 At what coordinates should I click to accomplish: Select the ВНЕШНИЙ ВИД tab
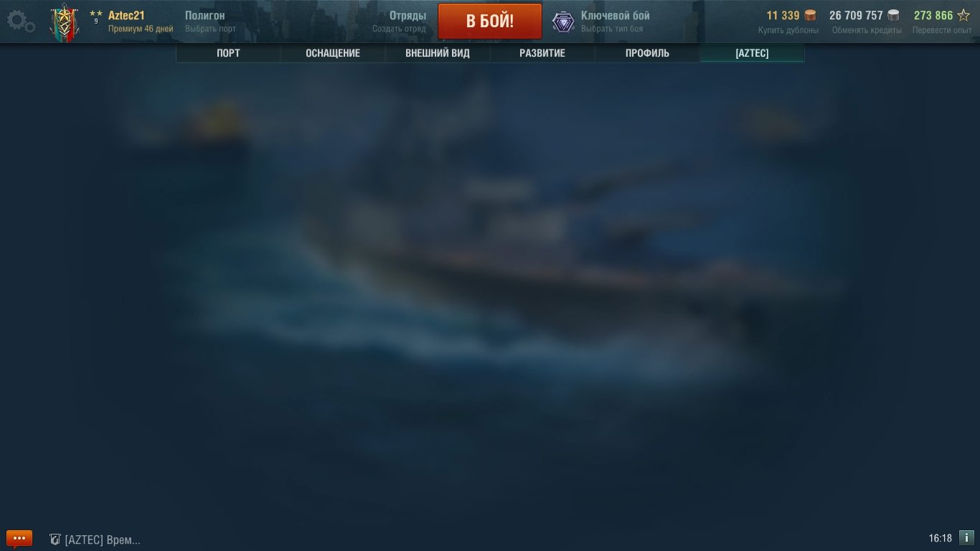[438, 53]
